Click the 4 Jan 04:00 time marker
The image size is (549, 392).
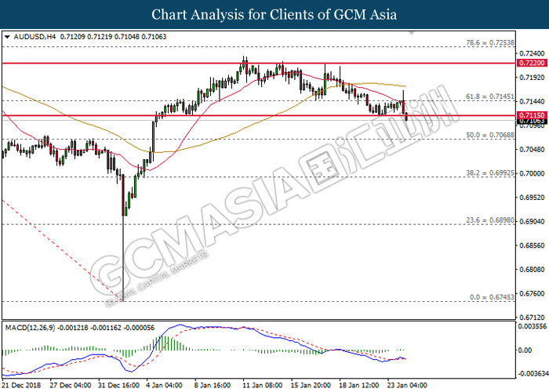click(164, 385)
